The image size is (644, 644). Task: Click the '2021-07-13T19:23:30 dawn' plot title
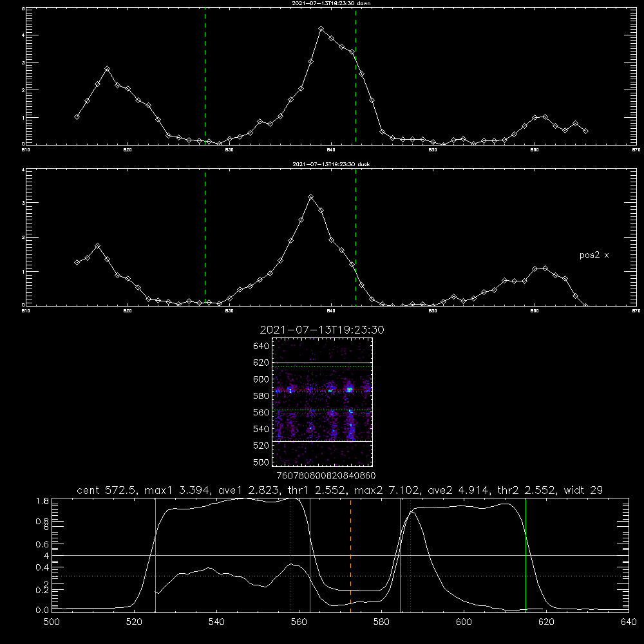tap(331, 3)
